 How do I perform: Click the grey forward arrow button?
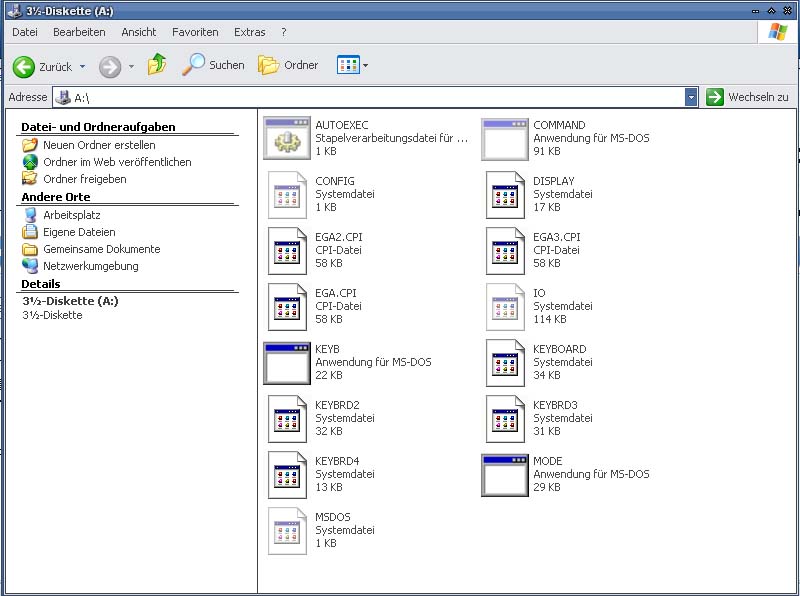(x=110, y=67)
